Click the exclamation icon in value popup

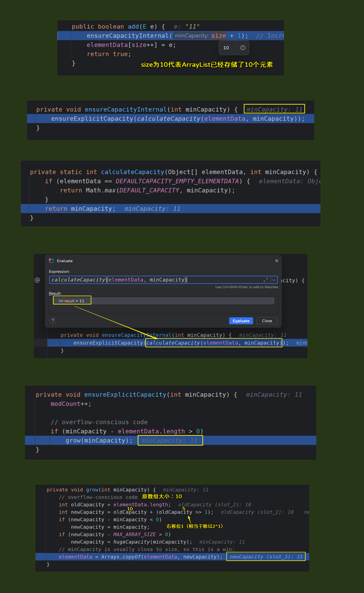coord(243,48)
